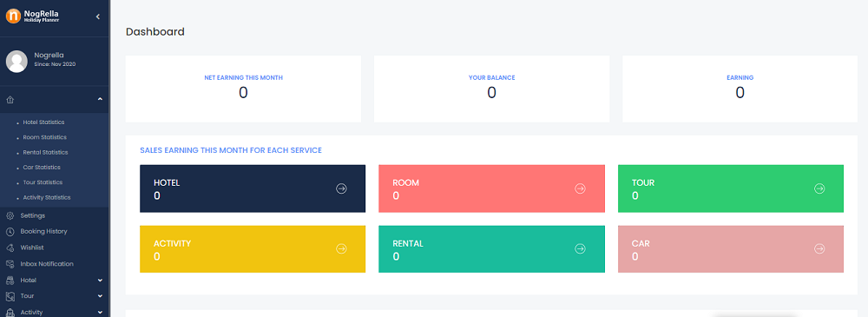Open the Wishlist page
Image resolution: width=868 pixels, height=317 pixels.
(x=32, y=248)
